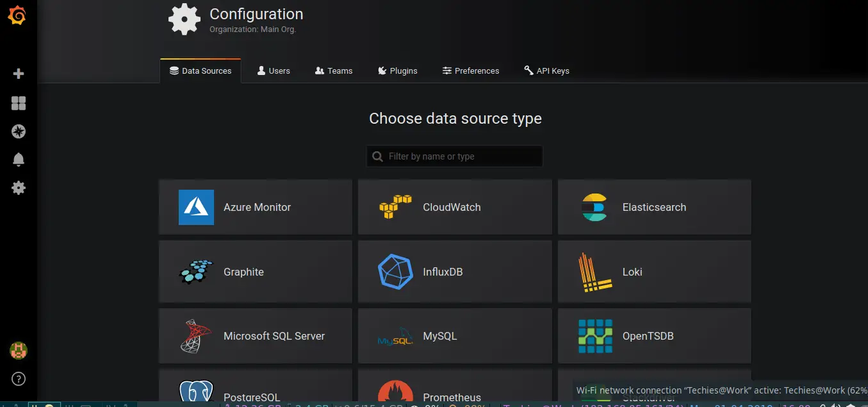Select the Azure Monitor data source
Viewport: 868px width, 407px height.
(x=255, y=207)
